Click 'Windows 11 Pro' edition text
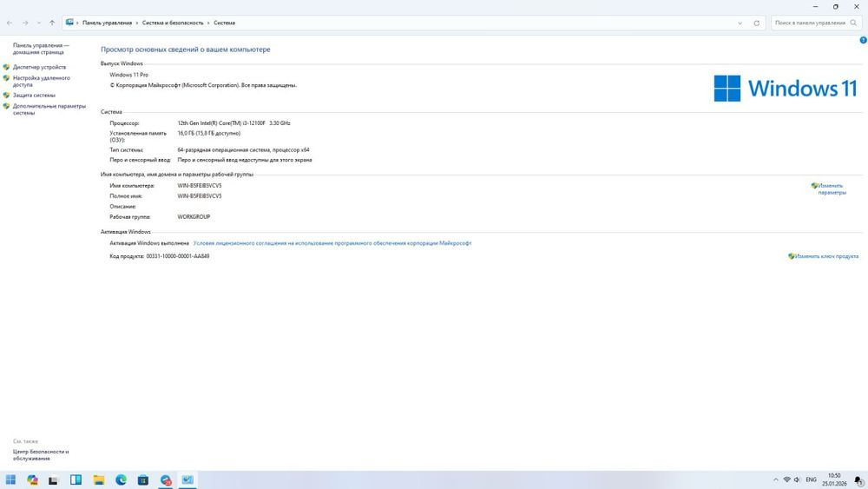Viewport: 868px width, 489px height. click(x=129, y=75)
